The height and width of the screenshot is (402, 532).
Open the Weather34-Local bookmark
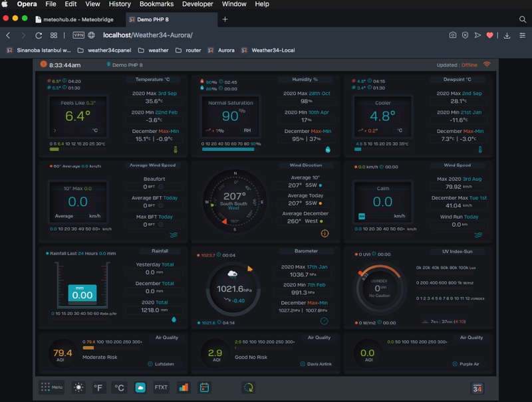[x=268, y=50]
